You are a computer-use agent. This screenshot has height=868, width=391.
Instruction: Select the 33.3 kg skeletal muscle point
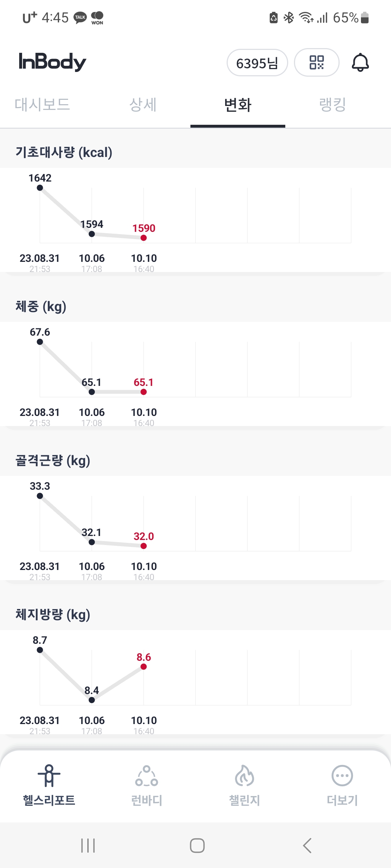pyautogui.click(x=40, y=496)
